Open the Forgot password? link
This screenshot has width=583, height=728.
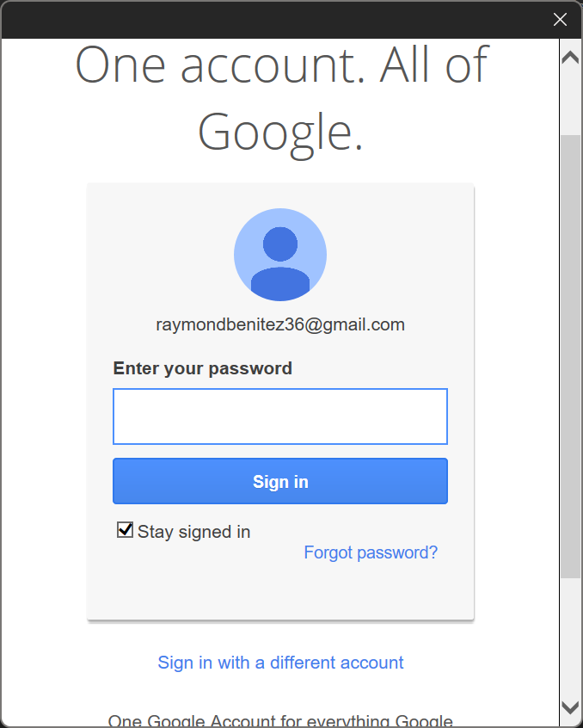pyautogui.click(x=371, y=552)
